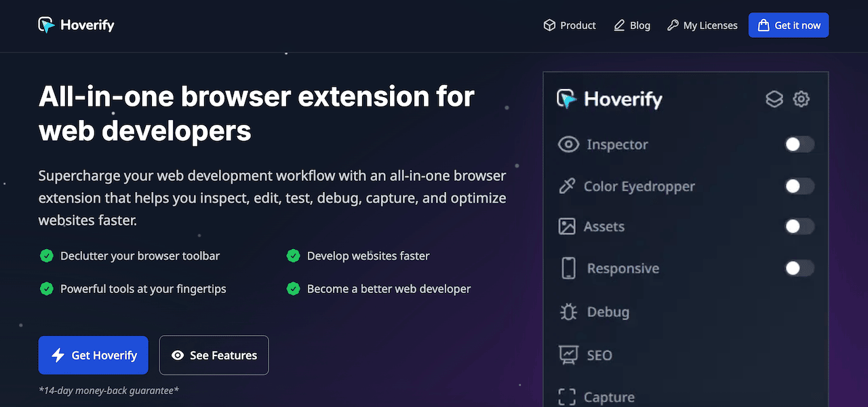Click green checkmark beside Powerful tools at your fingertips

[46, 288]
